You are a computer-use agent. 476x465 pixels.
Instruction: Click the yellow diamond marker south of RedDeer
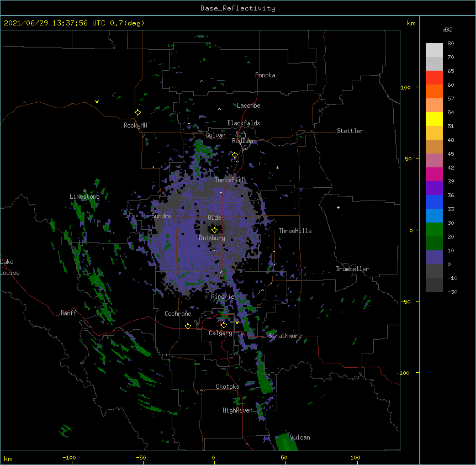[x=235, y=155]
